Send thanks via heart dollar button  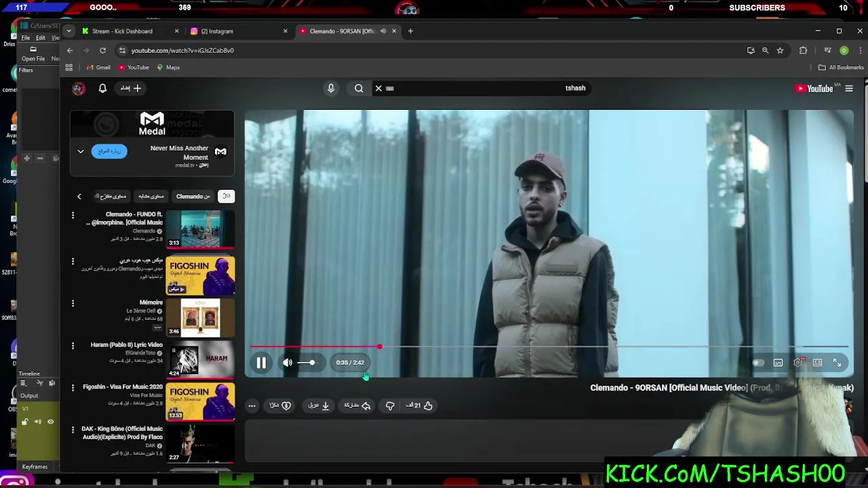[280, 405]
